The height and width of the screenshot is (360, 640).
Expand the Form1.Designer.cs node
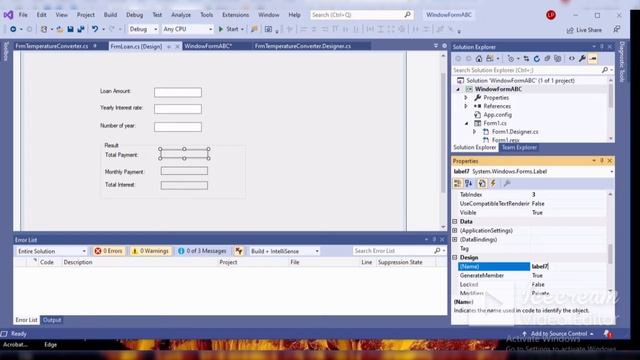pyautogui.click(x=475, y=132)
